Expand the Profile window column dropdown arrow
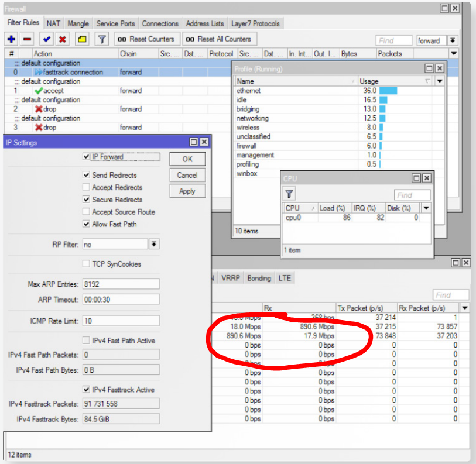This screenshot has height=464, width=476. pyautogui.click(x=440, y=81)
